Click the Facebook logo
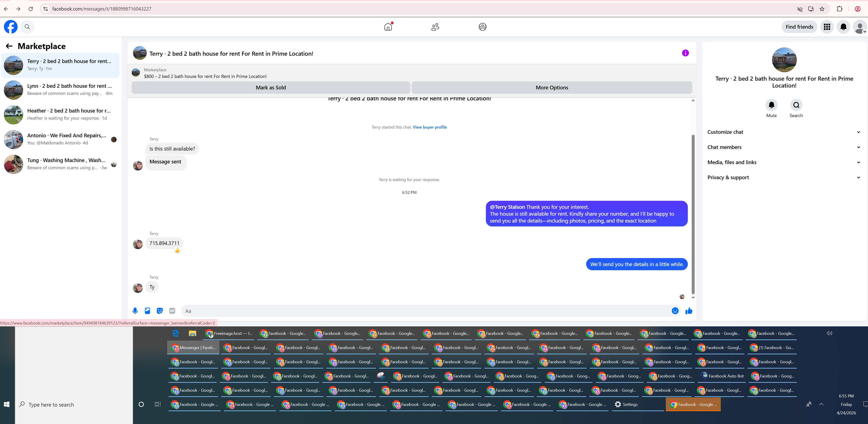The image size is (868, 424). point(11,27)
